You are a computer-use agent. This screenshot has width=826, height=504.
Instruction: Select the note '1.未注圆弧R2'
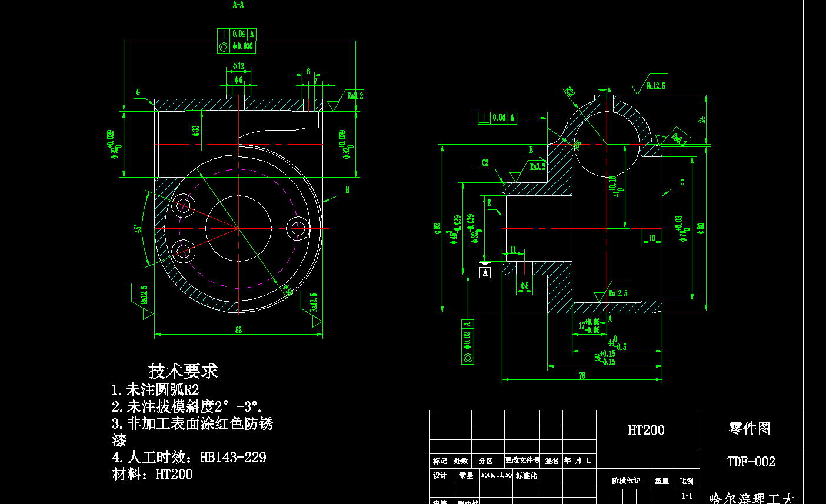(156, 389)
